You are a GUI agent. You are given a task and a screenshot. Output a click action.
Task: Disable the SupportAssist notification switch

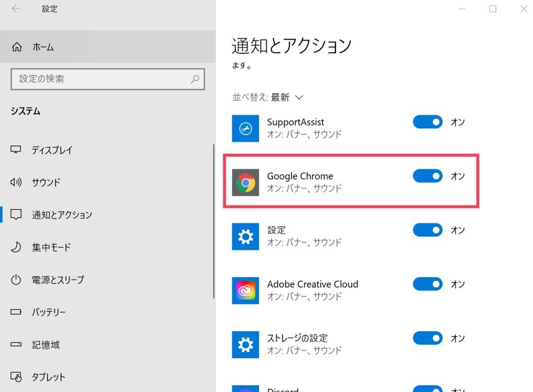click(x=428, y=122)
